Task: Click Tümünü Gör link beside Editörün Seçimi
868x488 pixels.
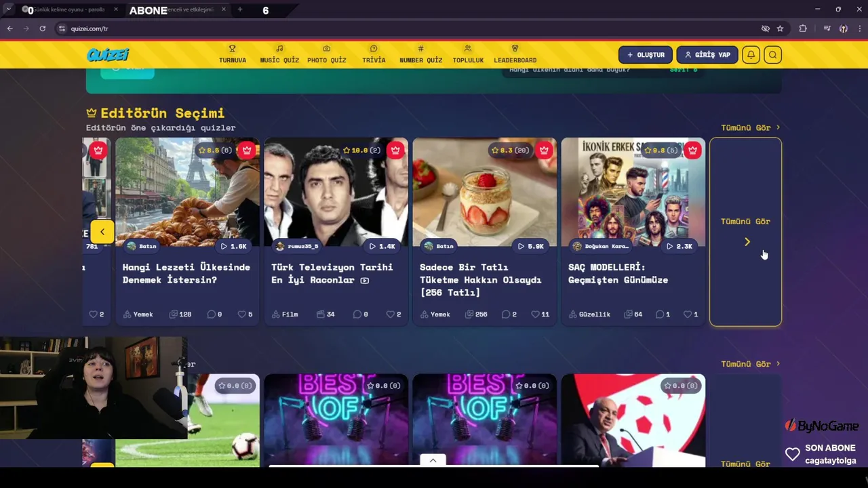Action: [x=750, y=127]
